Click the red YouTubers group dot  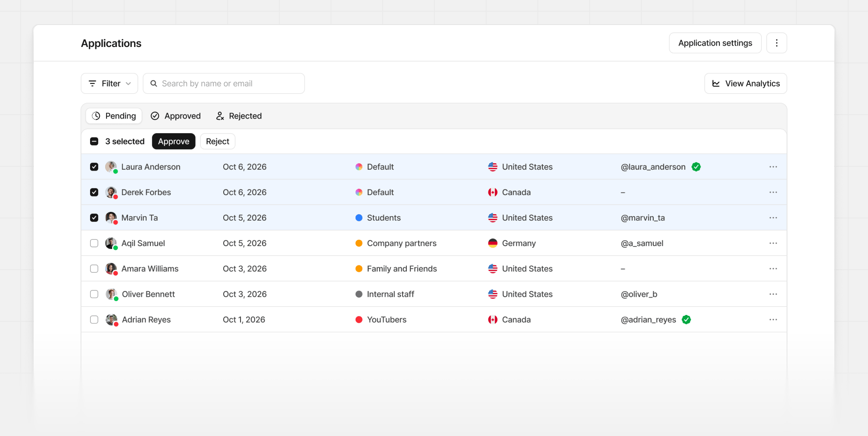[x=359, y=319]
